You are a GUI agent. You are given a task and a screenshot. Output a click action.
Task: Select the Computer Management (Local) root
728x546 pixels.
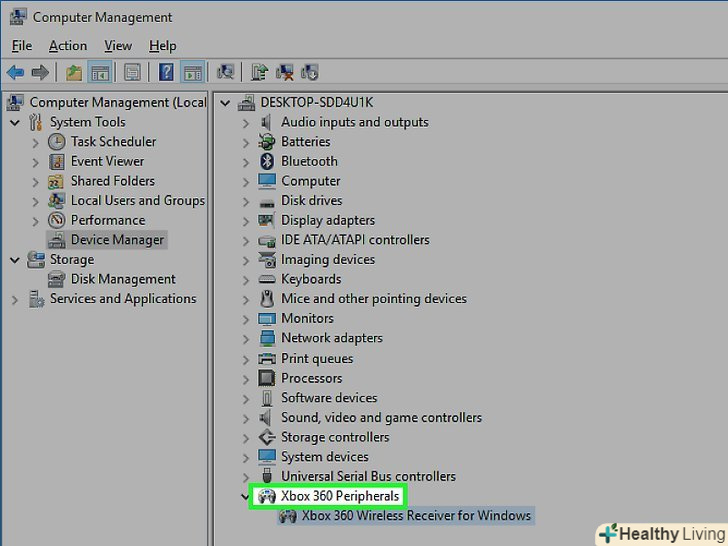point(118,102)
